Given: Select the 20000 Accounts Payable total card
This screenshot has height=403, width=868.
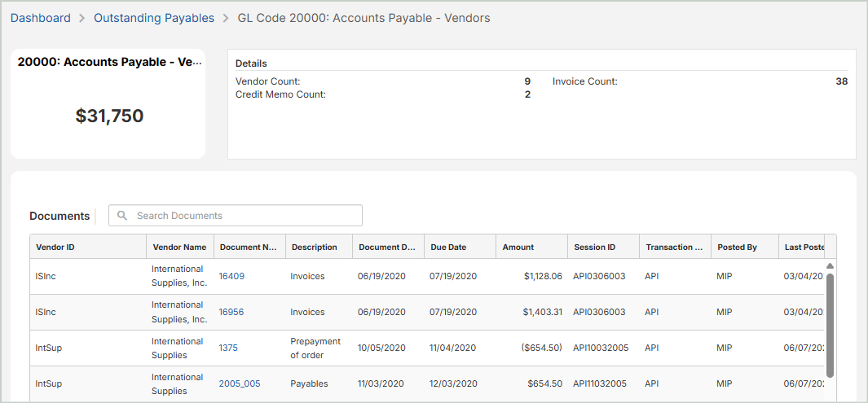Looking at the screenshot, I should coord(108,103).
